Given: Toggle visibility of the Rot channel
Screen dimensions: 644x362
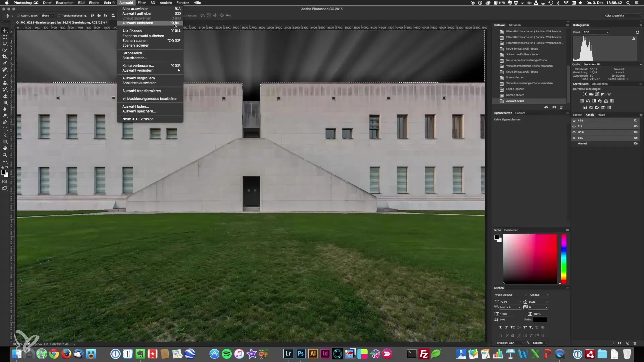Looking at the screenshot, I should point(574,126).
